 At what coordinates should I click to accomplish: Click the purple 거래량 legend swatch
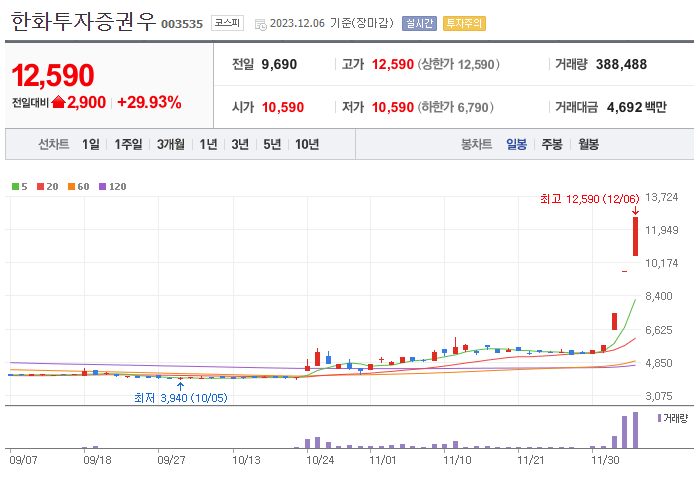pyautogui.click(x=659, y=418)
